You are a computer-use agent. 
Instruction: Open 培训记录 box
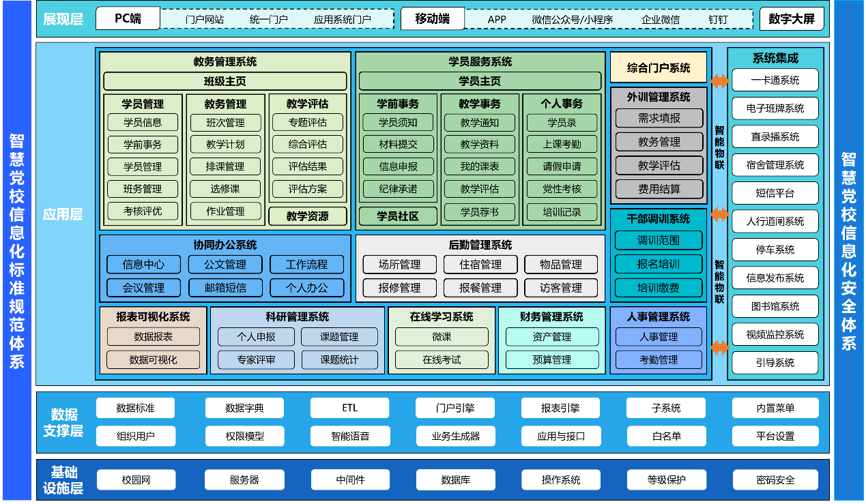(562, 212)
